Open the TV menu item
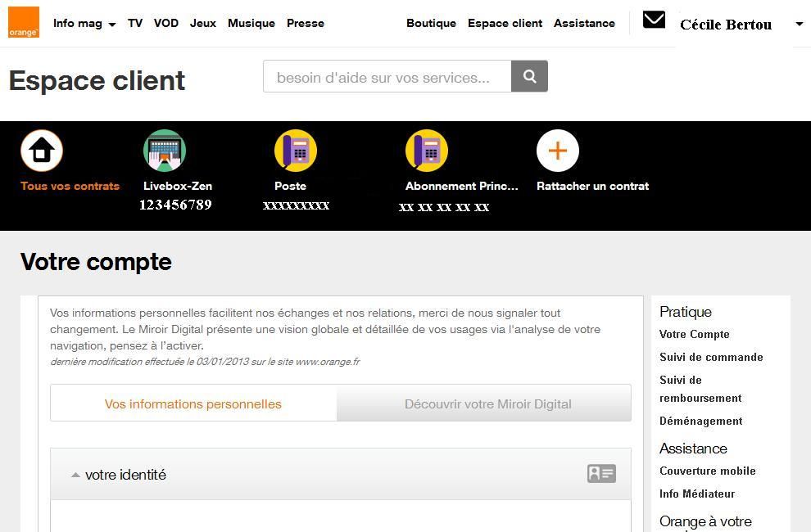 (x=135, y=23)
